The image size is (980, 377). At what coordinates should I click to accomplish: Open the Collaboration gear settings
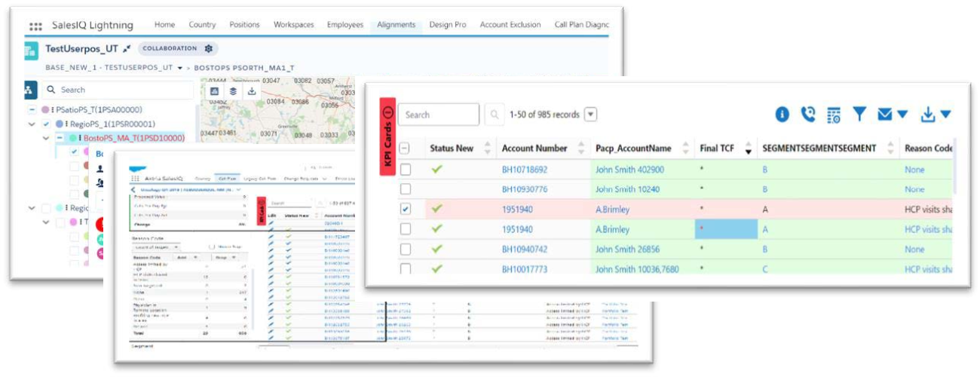click(x=209, y=48)
